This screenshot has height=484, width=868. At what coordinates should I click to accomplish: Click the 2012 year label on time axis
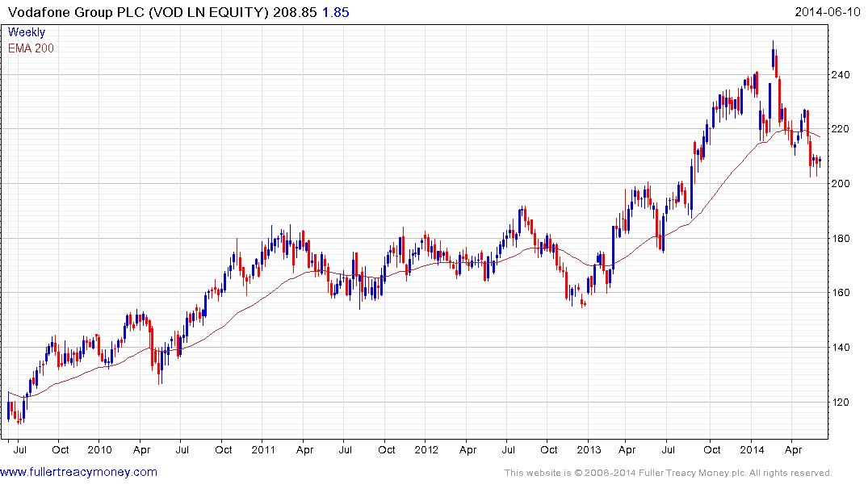[x=426, y=449]
